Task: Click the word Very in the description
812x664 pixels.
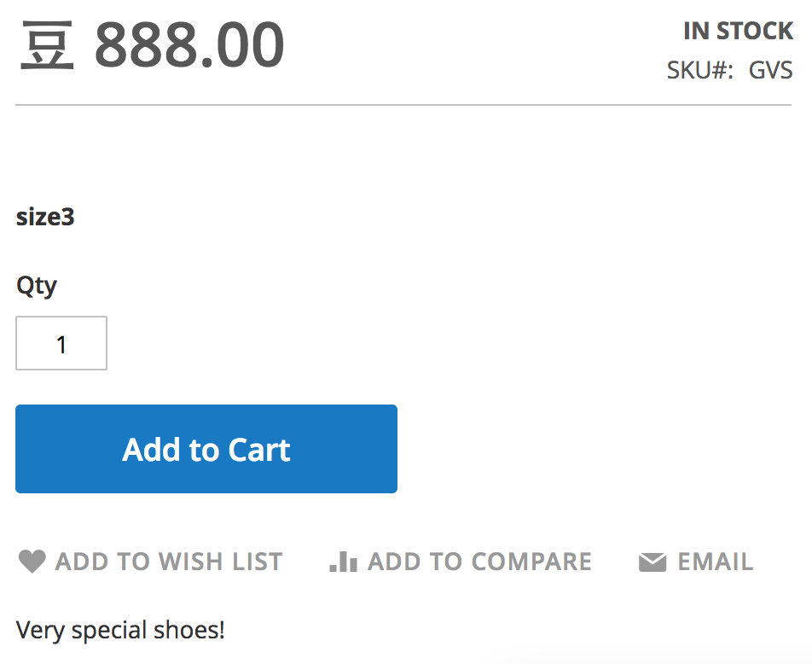Action: pos(41,631)
